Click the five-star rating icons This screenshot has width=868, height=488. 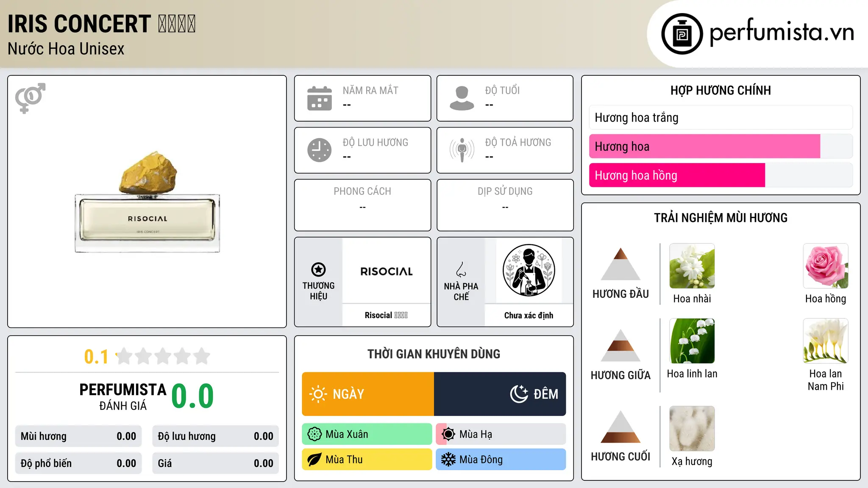(163, 356)
